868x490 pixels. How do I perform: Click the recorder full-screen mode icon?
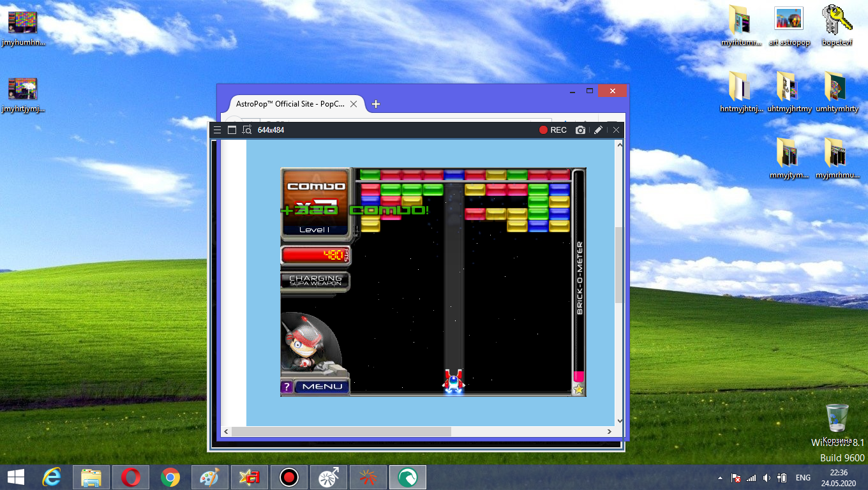[232, 130]
